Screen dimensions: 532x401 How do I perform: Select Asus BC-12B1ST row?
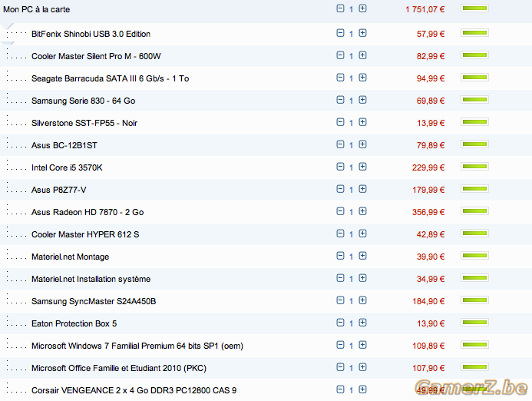pyautogui.click(x=266, y=145)
